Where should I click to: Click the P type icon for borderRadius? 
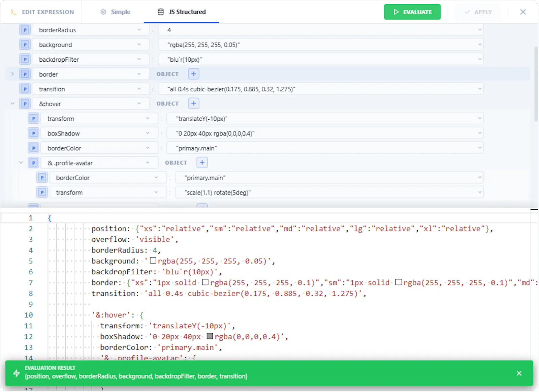pyautogui.click(x=25, y=30)
